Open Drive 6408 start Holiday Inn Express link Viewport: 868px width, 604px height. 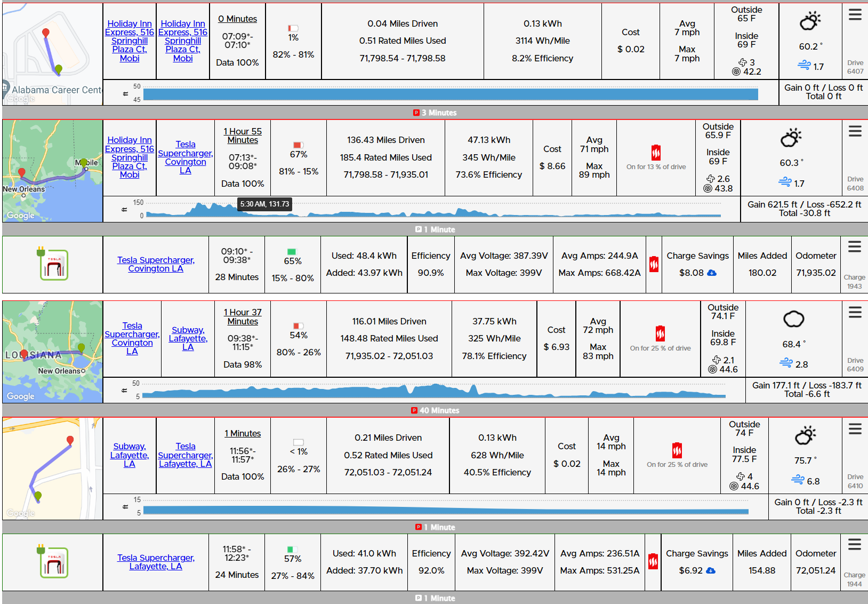[130, 157]
